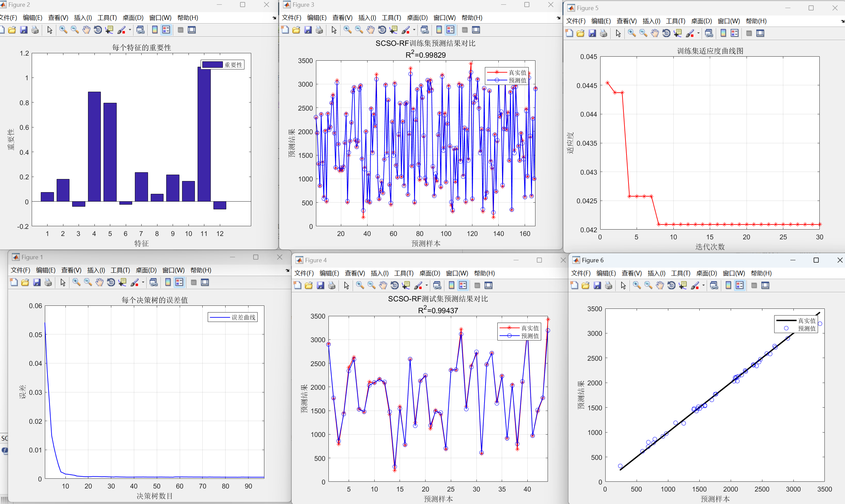
Task: Click the tallest bar for feature 11
Action: [x=204, y=134]
